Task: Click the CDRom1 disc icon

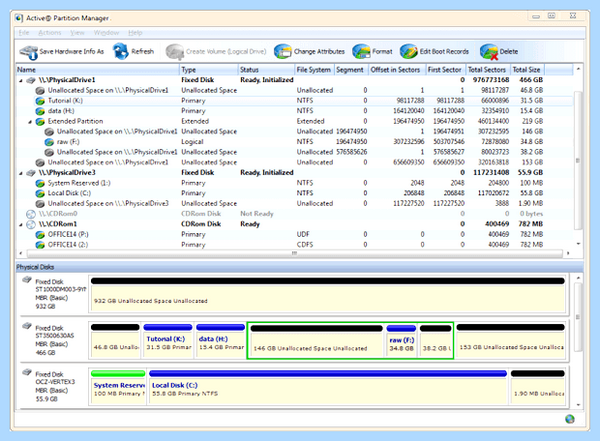Action: (31, 224)
